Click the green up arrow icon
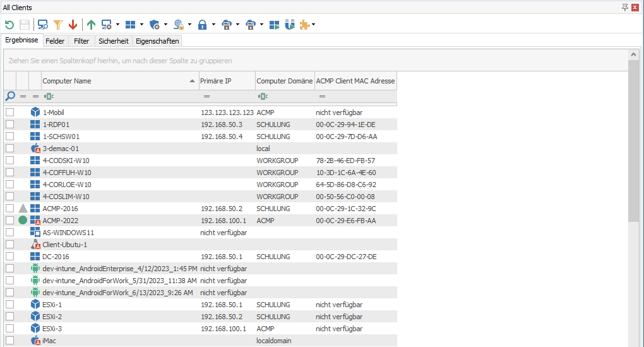 click(92, 25)
